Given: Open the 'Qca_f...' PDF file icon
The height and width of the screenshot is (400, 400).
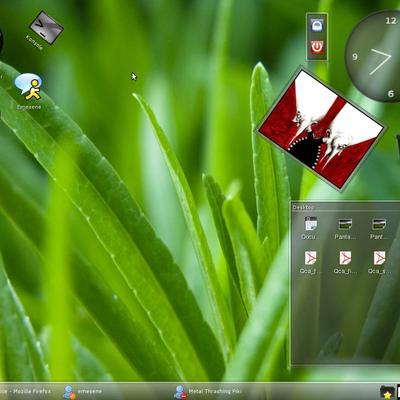Looking at the screenshot, I should 311,263.
